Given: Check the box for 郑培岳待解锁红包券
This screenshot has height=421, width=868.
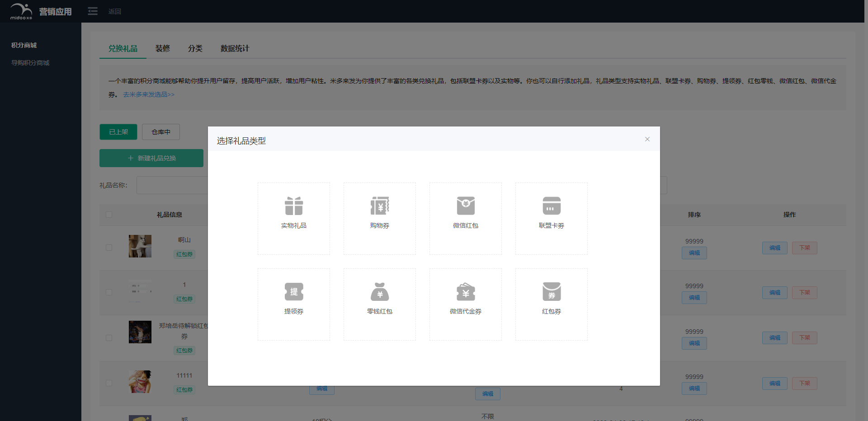Looking at the screenshot, I should (x=109, y=338).
